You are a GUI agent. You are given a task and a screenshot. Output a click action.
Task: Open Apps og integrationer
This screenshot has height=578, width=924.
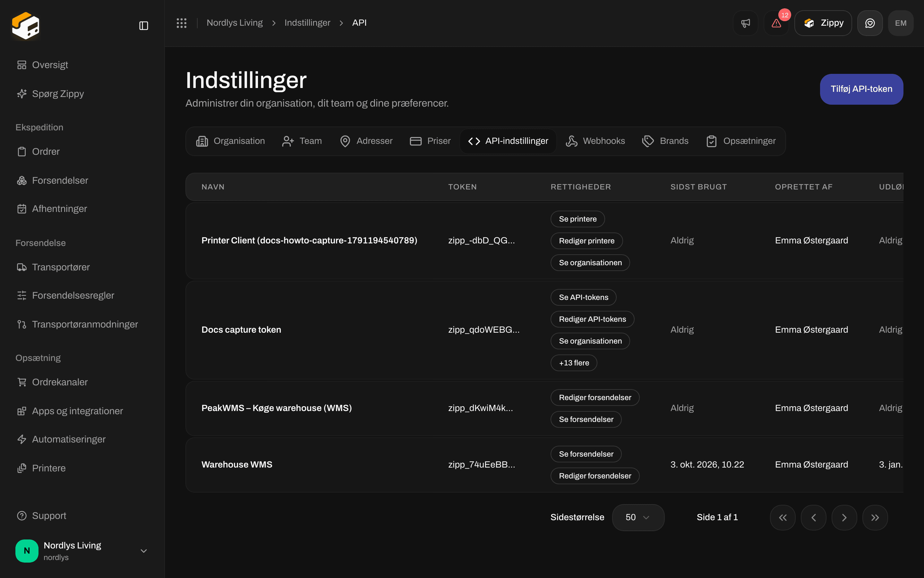coord(82,411)
